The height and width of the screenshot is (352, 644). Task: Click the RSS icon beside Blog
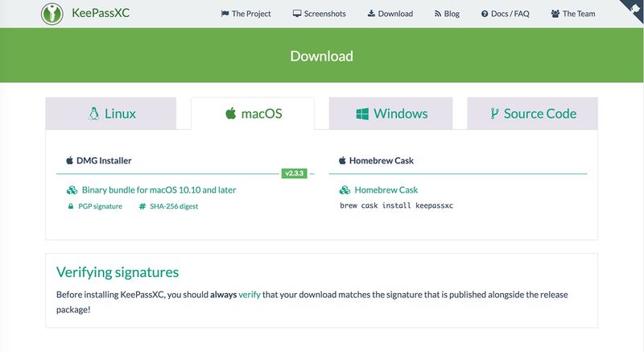(x=438, y=14)
